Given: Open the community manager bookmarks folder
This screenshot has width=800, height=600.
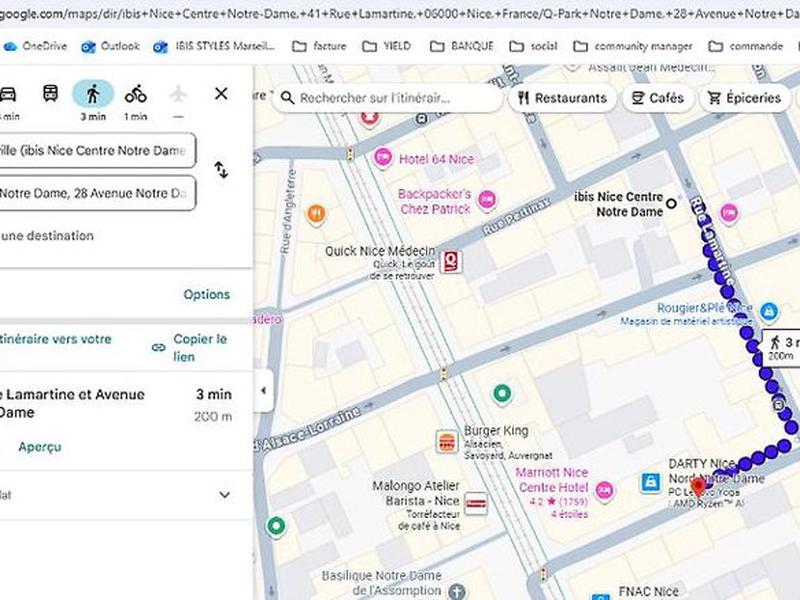Looking at the screenshot, I should 633,46.
